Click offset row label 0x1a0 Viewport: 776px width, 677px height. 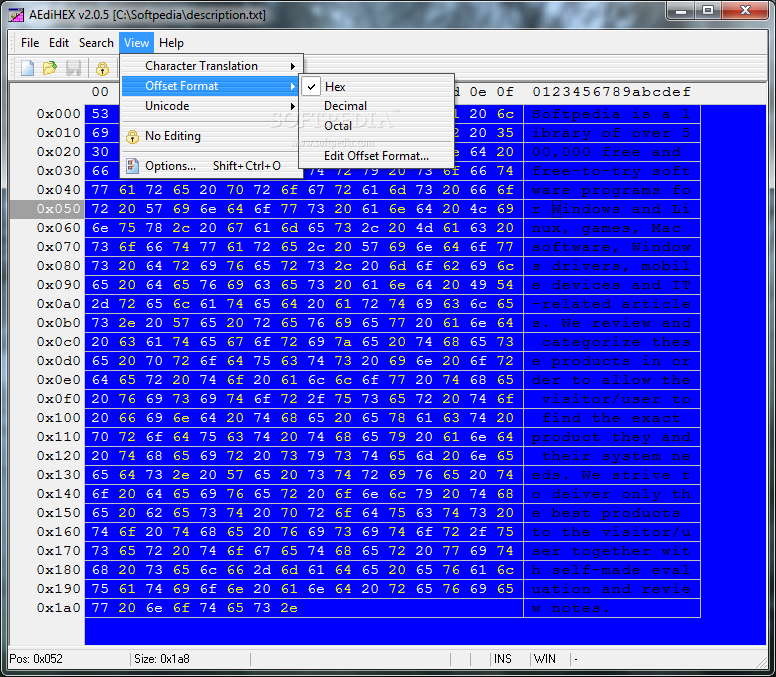coord(58,608)
